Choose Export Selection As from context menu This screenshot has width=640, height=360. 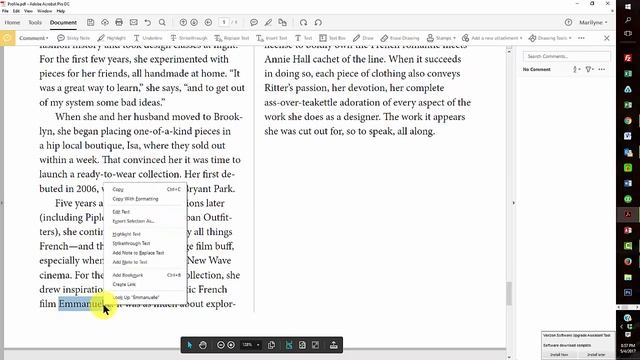click(146, 221)
